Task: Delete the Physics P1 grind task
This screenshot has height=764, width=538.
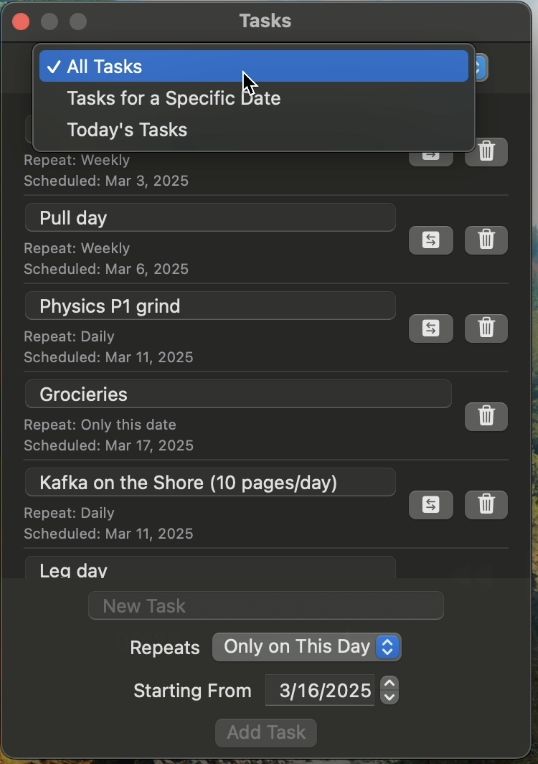Action: (x=486, y=328)
